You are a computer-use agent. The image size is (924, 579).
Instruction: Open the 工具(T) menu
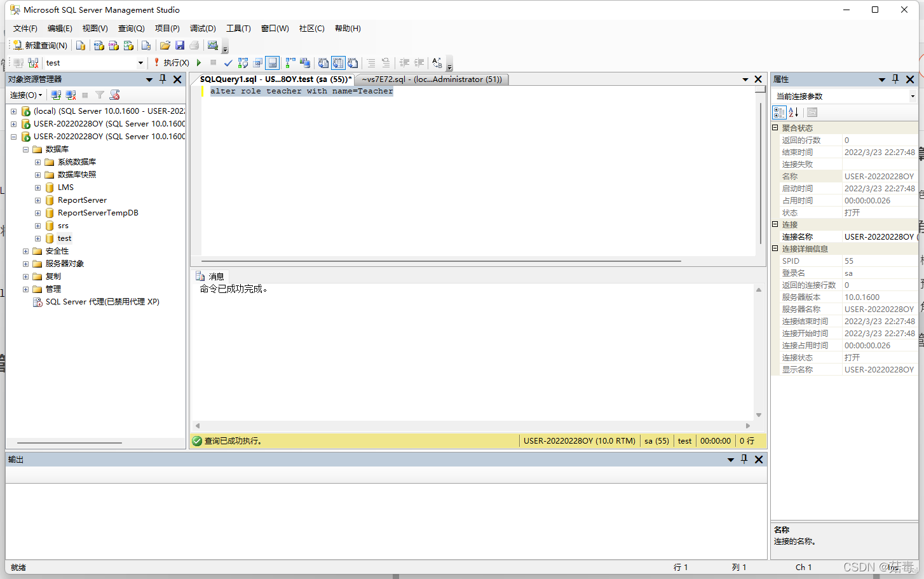238,29
